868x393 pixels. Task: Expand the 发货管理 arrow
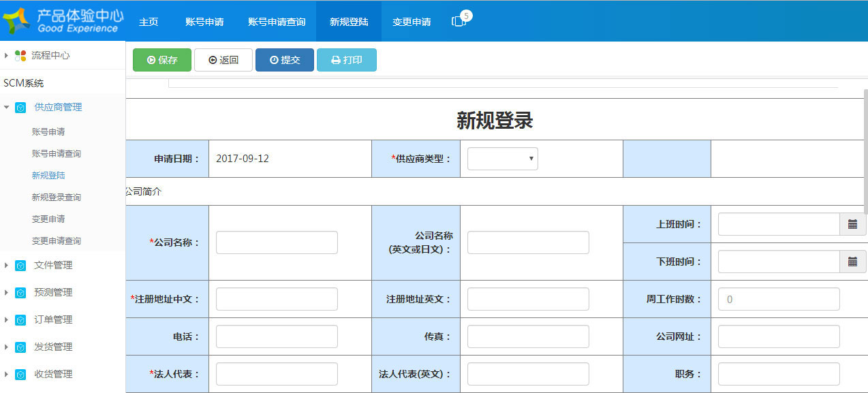pyautogui.click(x=6, y=347)
